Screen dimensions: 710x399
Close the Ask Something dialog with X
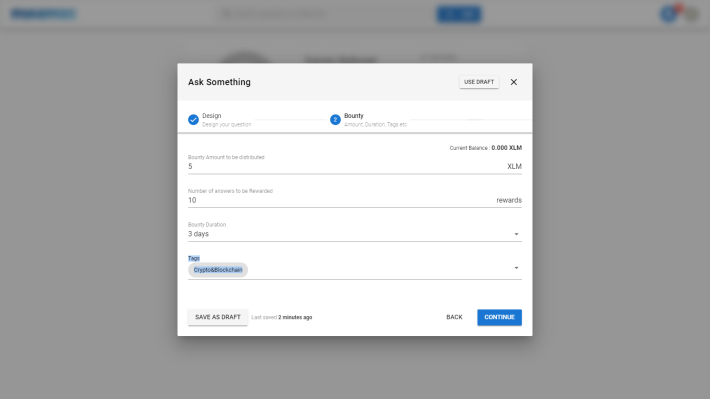(x=513, y=82)
